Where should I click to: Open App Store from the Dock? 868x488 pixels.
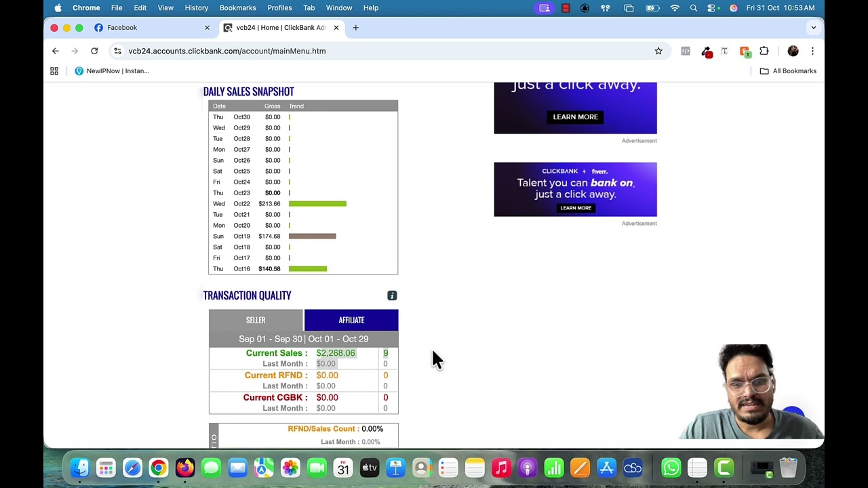pyautogui.click(x=606, y=468)
